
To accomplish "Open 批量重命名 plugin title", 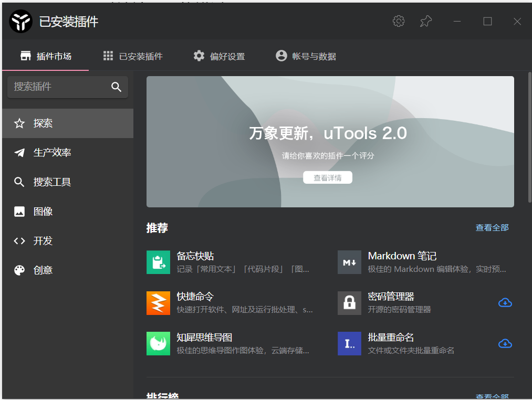I will click(391, 337).
